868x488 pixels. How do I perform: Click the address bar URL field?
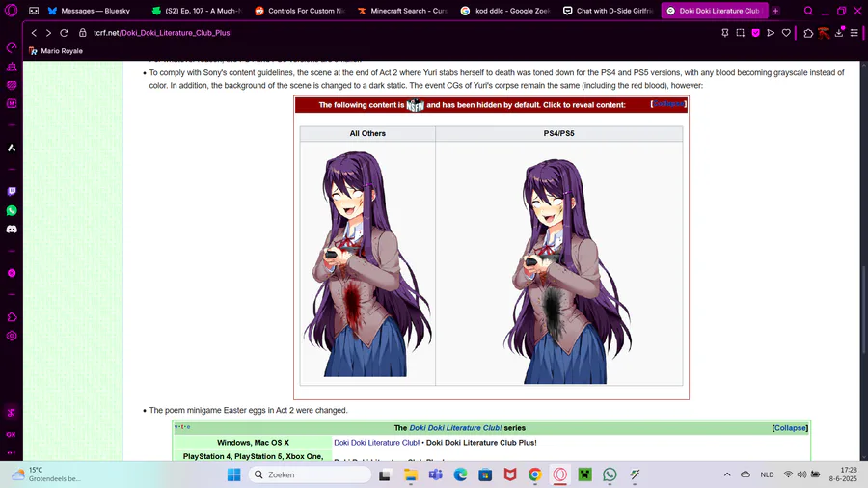(x=163, y=33)
